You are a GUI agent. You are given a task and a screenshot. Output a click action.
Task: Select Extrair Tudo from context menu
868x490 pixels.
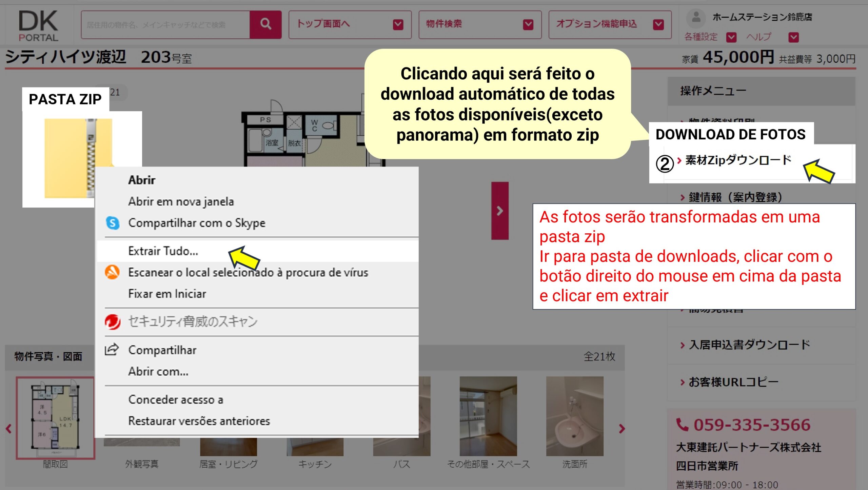click(163, 251)
